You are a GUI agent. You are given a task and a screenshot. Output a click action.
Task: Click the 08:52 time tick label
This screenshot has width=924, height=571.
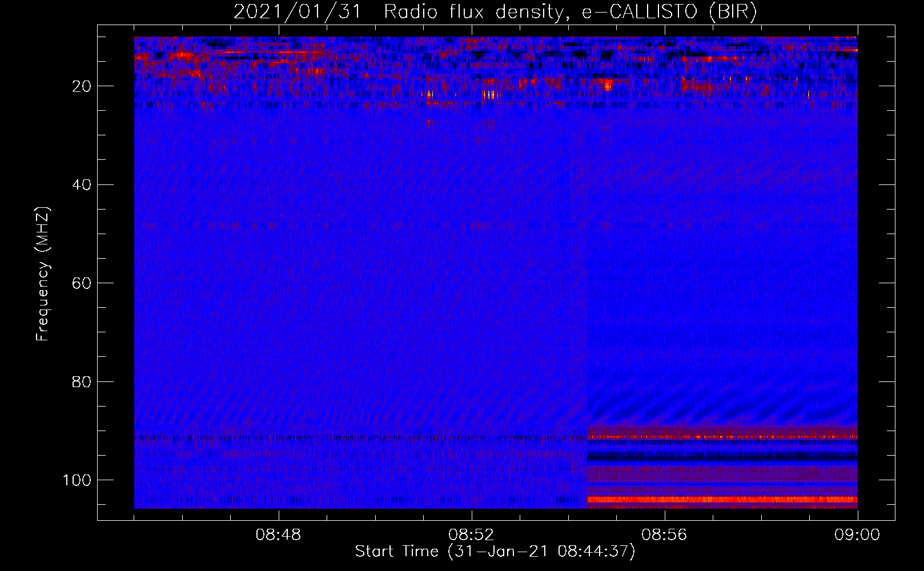[471, 535]
